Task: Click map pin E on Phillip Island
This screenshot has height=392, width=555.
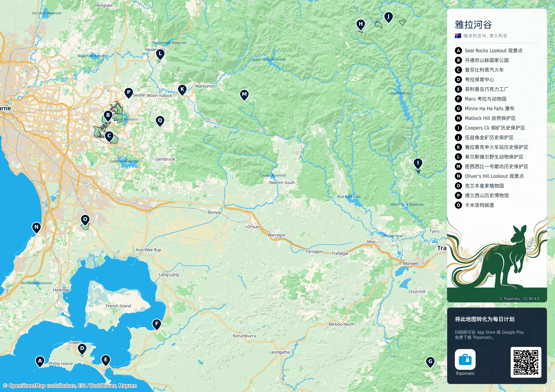Action: 106,360
